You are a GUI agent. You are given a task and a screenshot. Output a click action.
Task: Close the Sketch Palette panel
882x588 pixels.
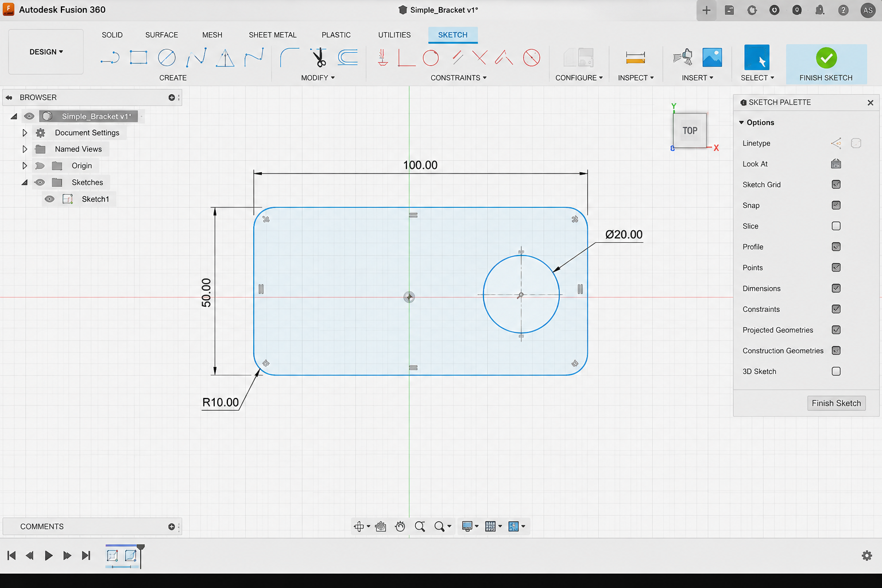[871, 102]
